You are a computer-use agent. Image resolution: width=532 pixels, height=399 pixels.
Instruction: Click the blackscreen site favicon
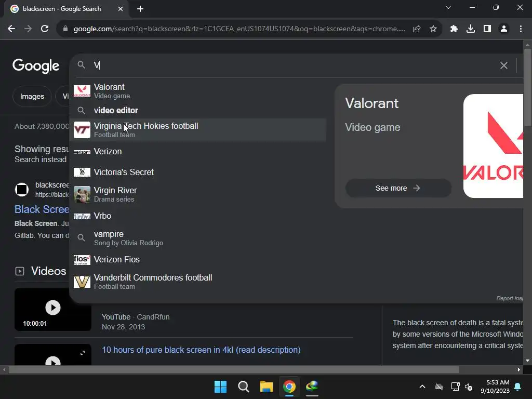tap(22, 189)
